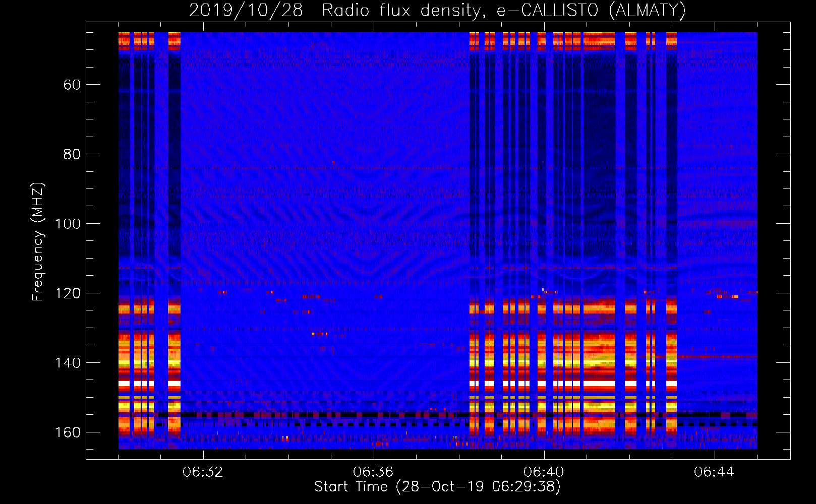
Task: Click the plot title text e-CALLISTO (ALMATY)
Action: (x=591, y=11)
